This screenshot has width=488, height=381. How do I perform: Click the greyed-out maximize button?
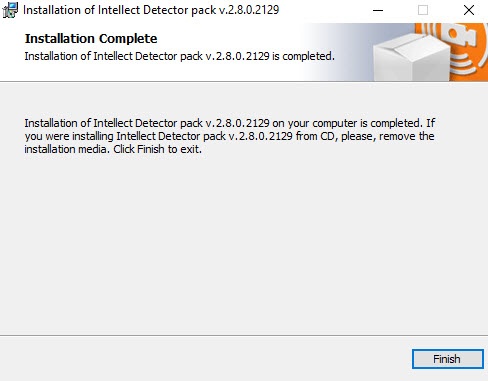click(x=423, y=10)
